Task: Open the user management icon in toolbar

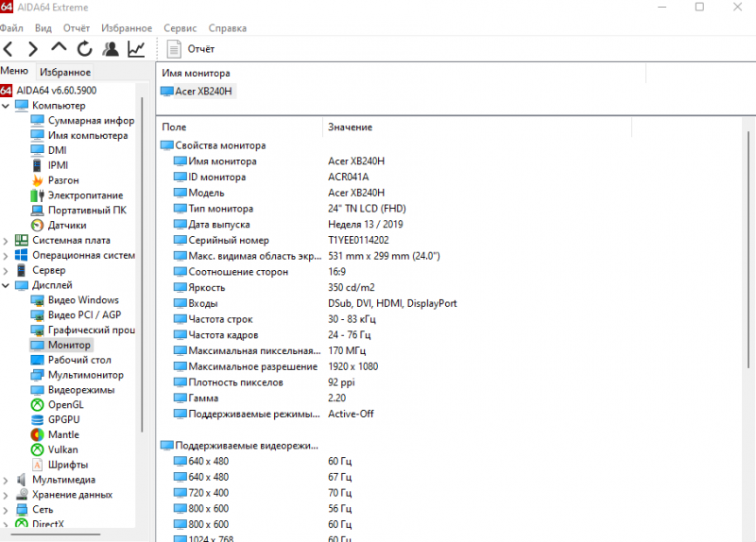Action: click(111, 49)
